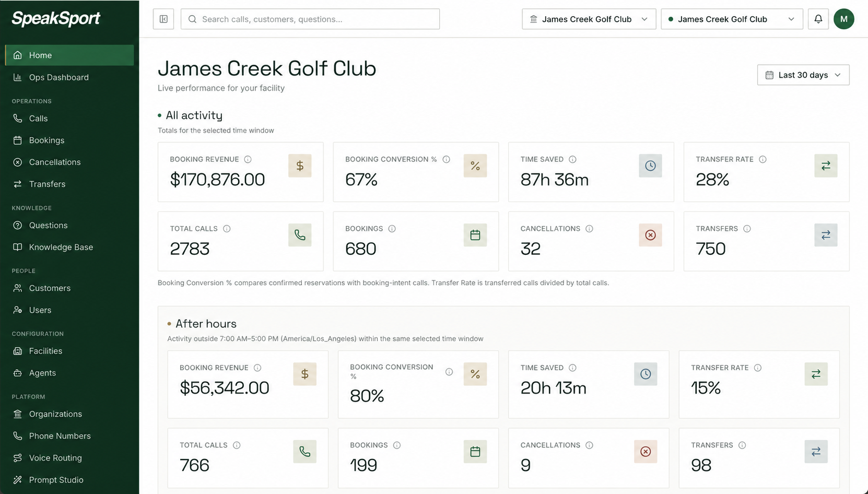Image resolution: width=868 pixels, height=494 pixels.
Task: Click phone icon on After hours Total Calls card
Action: point(305,452)
